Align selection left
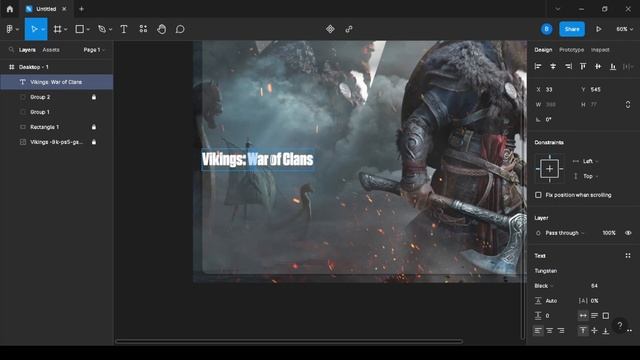Viewport: 640px width, 360px height. [538, 66]
